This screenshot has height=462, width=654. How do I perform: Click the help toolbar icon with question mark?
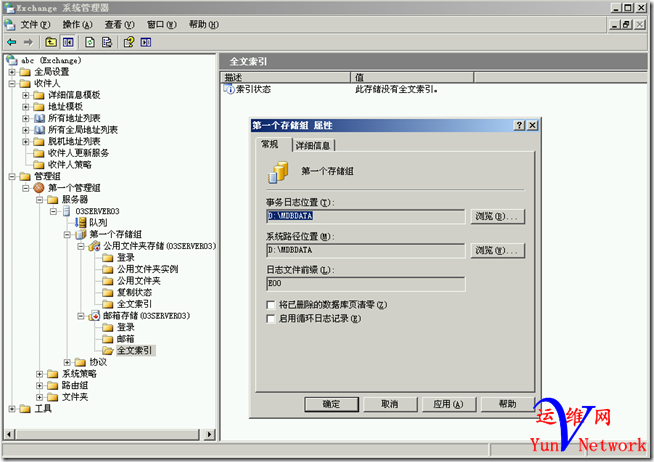[129, 42]
